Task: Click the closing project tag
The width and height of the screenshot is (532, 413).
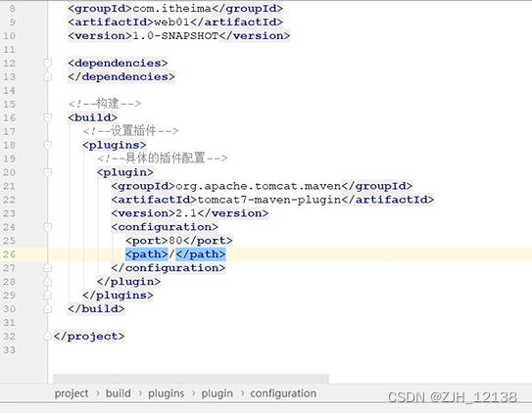Action: pos(89,336)
